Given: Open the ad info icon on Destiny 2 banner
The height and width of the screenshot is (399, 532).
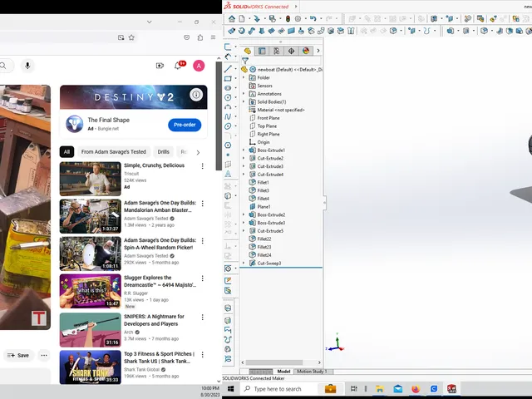Looking at the screenshot, I should [196, 95].
